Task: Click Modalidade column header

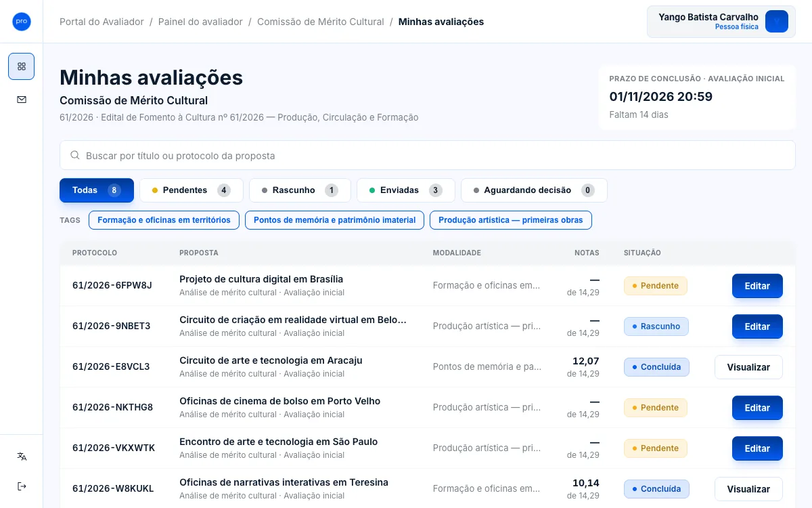Action: click(457, 253)
